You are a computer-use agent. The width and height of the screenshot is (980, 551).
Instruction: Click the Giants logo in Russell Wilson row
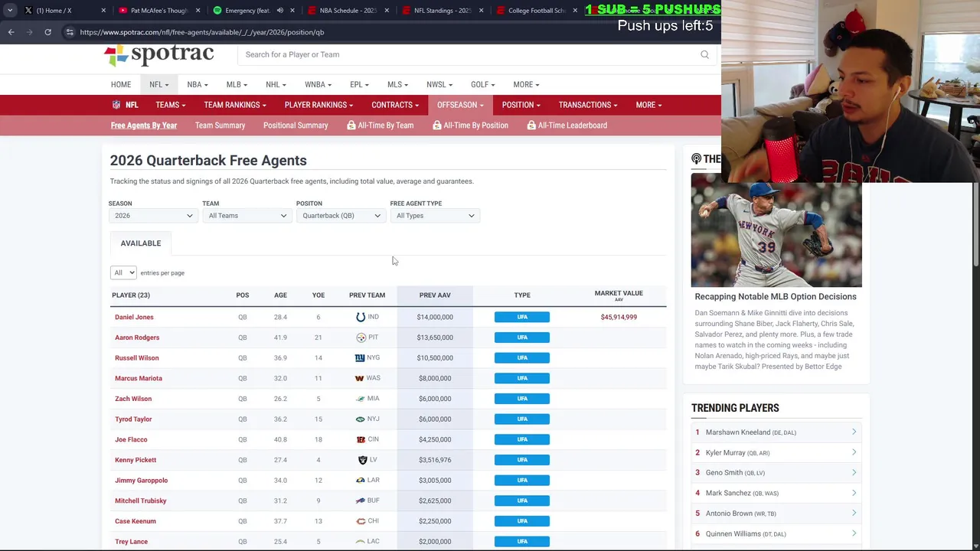(360, 357)
